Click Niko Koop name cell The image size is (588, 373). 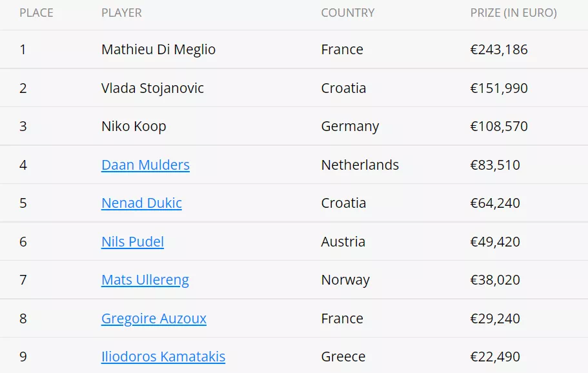134,126
